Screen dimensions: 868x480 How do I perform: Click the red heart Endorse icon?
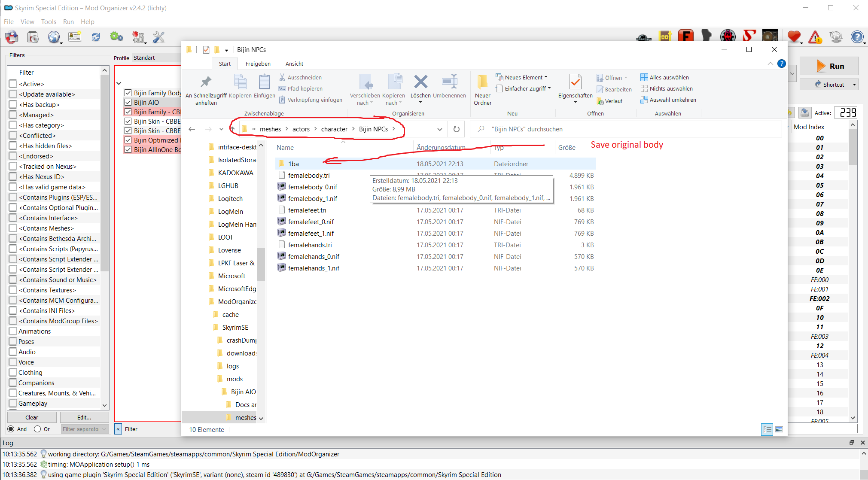(794, 37)
